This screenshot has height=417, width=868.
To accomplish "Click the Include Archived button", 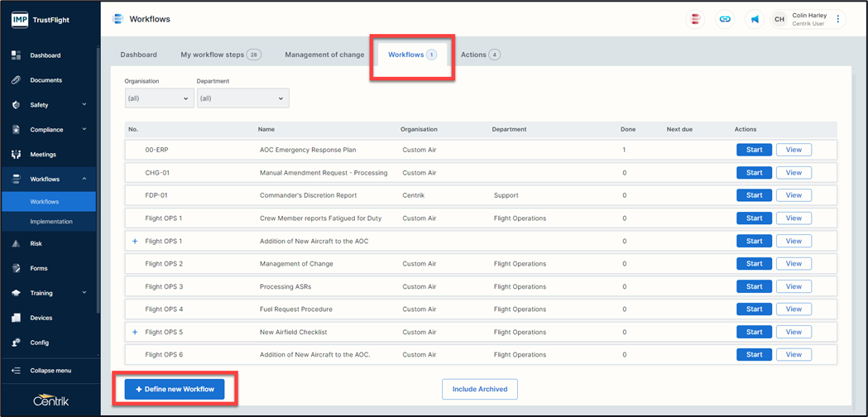I will pyautogui.click(x=480, y=389).
